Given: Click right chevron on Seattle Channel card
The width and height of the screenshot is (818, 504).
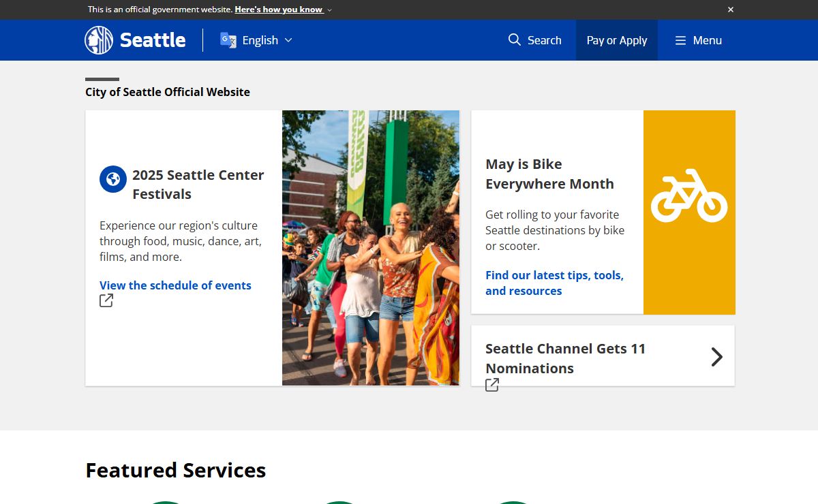Looking at the screenshot, I should pyautogui.click(x=716, y=357).
